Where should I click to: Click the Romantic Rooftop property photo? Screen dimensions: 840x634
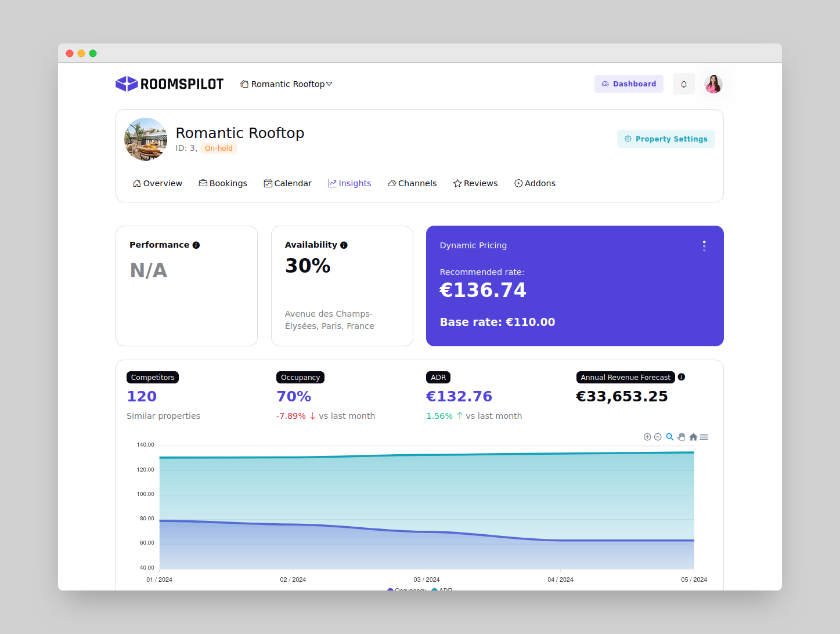point(146,139)
